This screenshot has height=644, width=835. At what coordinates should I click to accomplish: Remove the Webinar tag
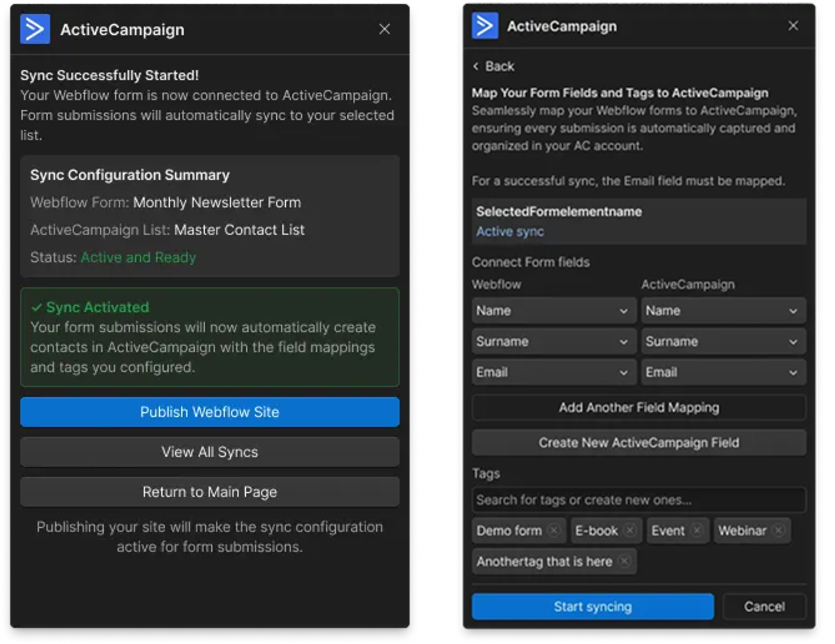(778, 531)
